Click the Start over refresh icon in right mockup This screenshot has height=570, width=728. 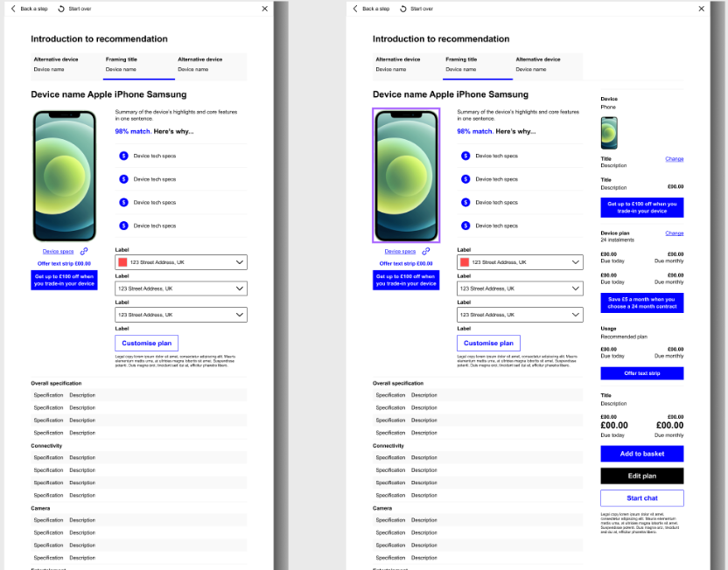402,9
